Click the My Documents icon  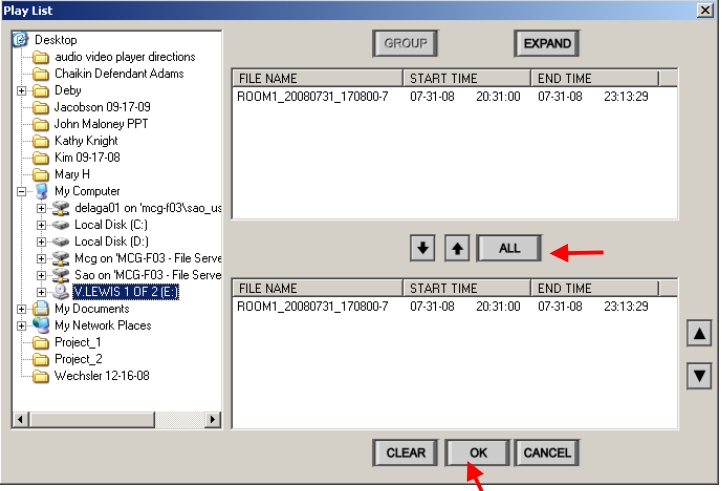pyautogui.click(x=41, y=309)
